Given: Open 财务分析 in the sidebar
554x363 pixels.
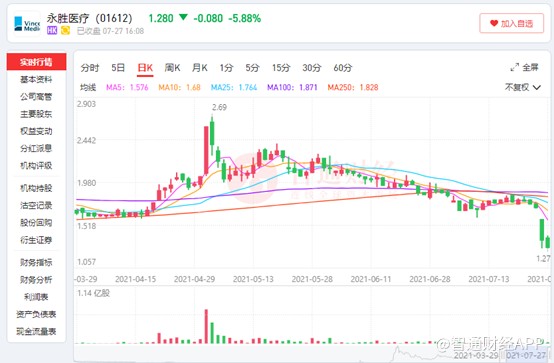Looking at the screenshot, I should 36,280.
